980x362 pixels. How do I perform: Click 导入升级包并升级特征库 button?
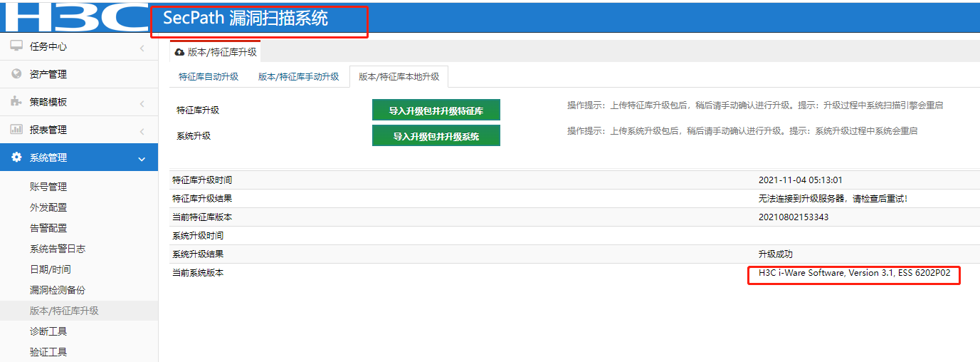436,110
